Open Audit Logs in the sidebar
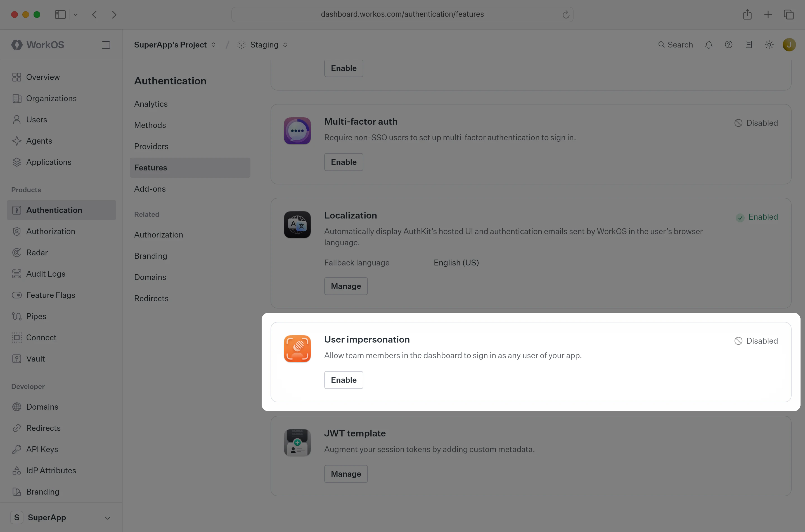 pyautogui.click(x=61, y=274)
